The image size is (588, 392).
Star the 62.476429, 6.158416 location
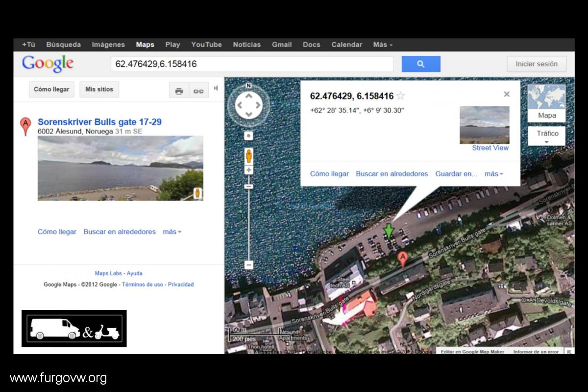(x=400, y=96)
